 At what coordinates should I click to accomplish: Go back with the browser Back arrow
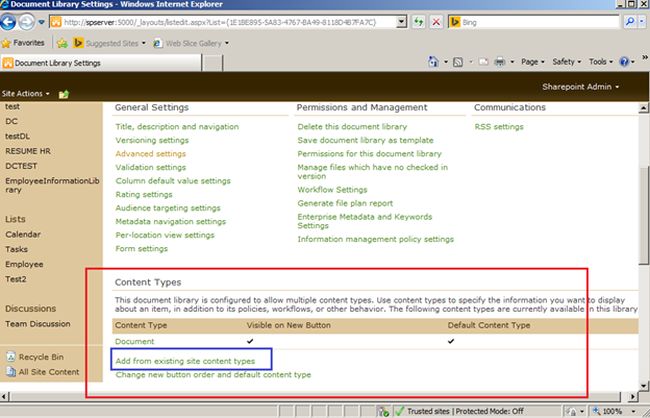point(8,22)
